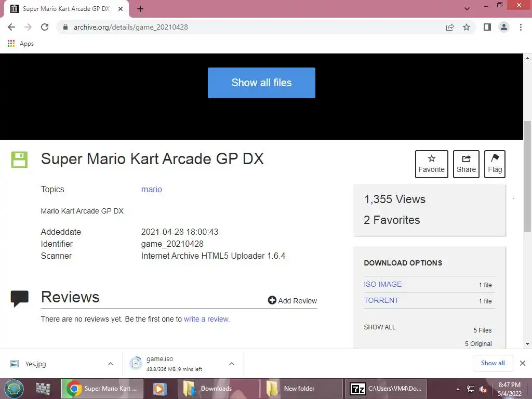532x399 pixels.
Task: Open the Apps bookmarks shortcut
Action: point(21,44)
